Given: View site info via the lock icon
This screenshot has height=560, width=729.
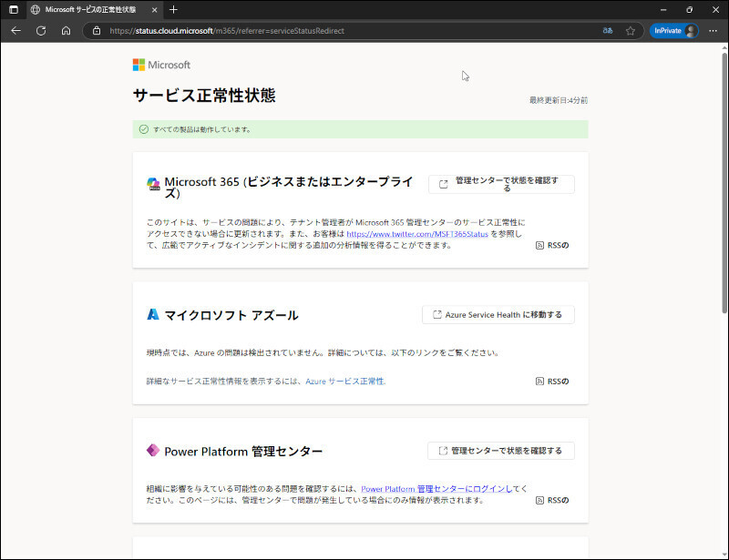Looking at the screenshot, I should tap(97, 31).
